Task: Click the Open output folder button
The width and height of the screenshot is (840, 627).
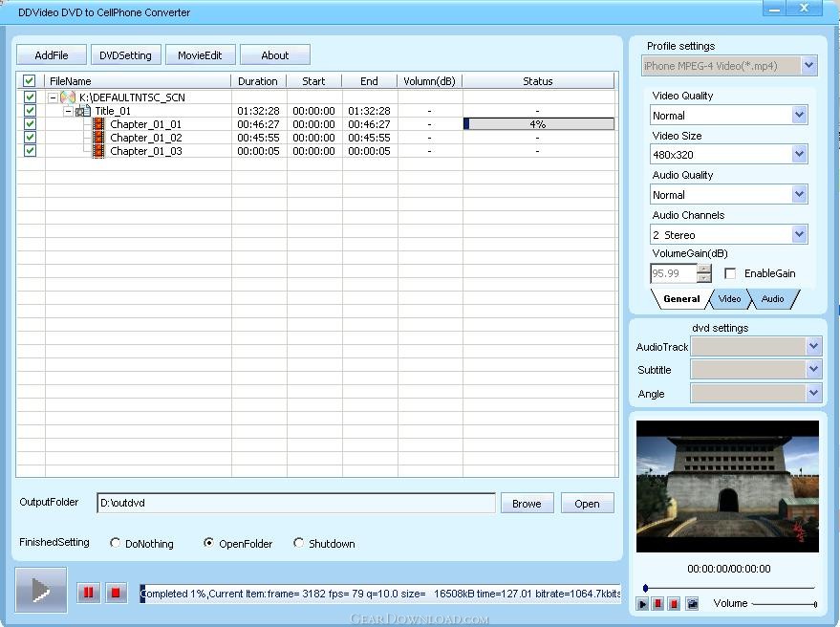Action: [x=587, y=503]
